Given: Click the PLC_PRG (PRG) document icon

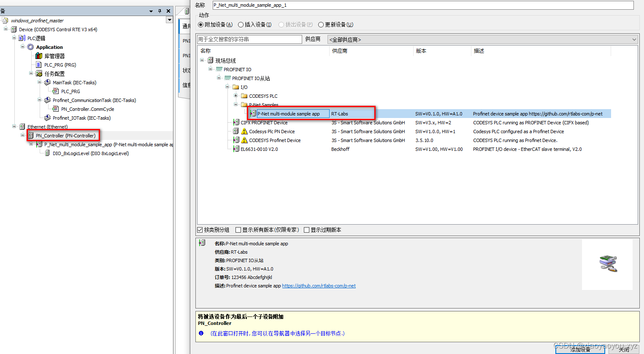Looking at the screenshot, I should click(x=39, y=65).
